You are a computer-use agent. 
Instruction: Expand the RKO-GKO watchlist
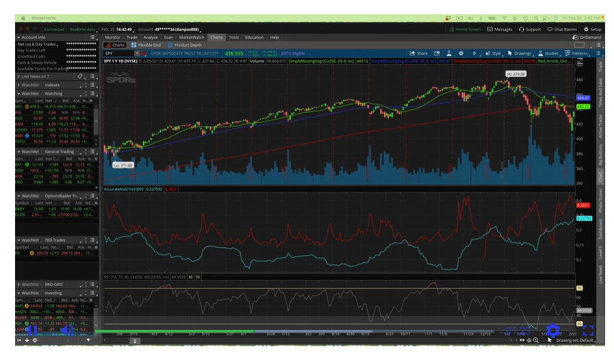18,284
